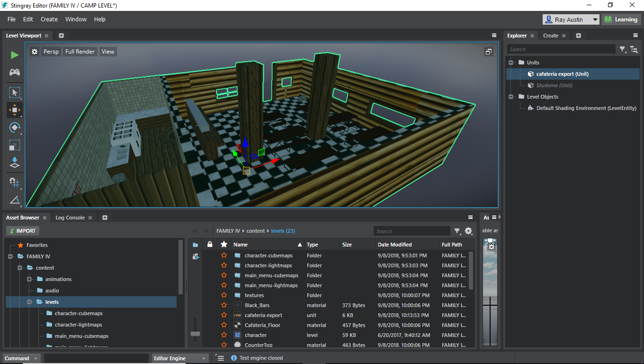Toggle the lock column header in Asset Browser
The image size is (644, 364).
[x=209, y=244]
